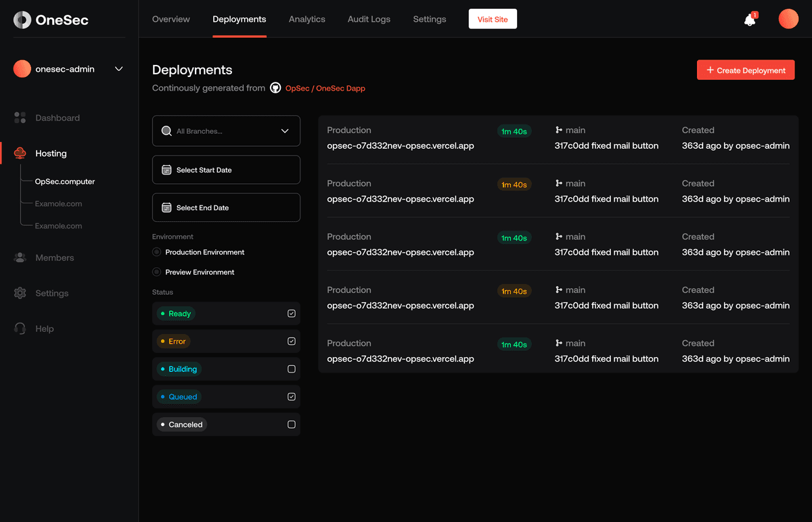Viewport: 812px width, 522px height.
Task: Click the notification bell icon
Action: coord(749,20)
